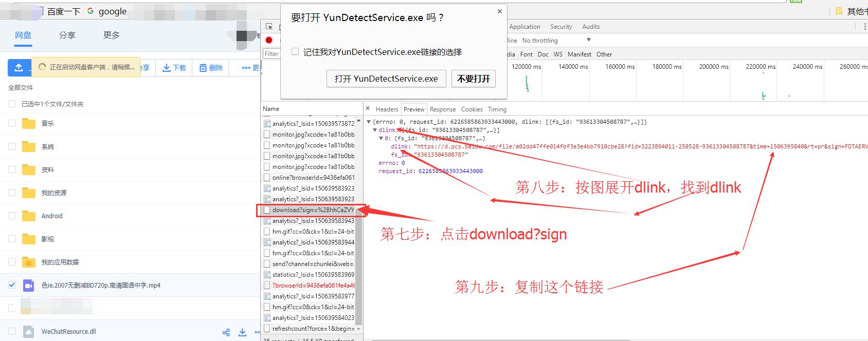The width and height of the screenshot is (868, 341).
Task: Switch to the 网盘 tab
Action: [x=23, y=35]
